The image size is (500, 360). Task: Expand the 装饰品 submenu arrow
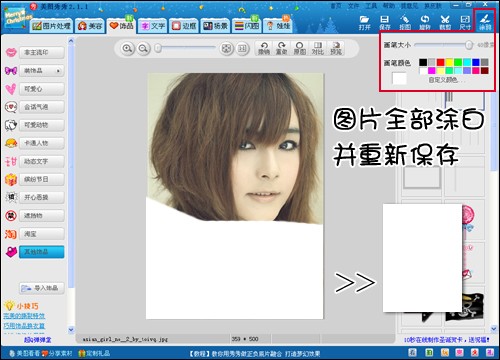coord(58,71)
